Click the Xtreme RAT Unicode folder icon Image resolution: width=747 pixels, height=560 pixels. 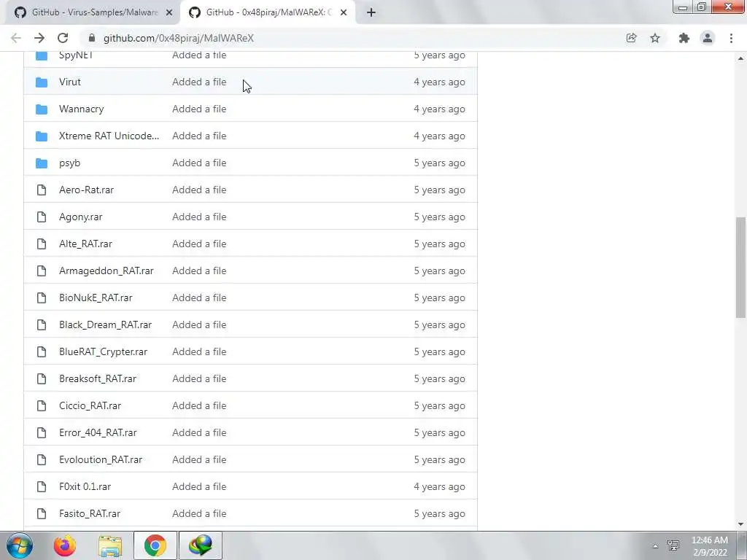tap(42, 136)
